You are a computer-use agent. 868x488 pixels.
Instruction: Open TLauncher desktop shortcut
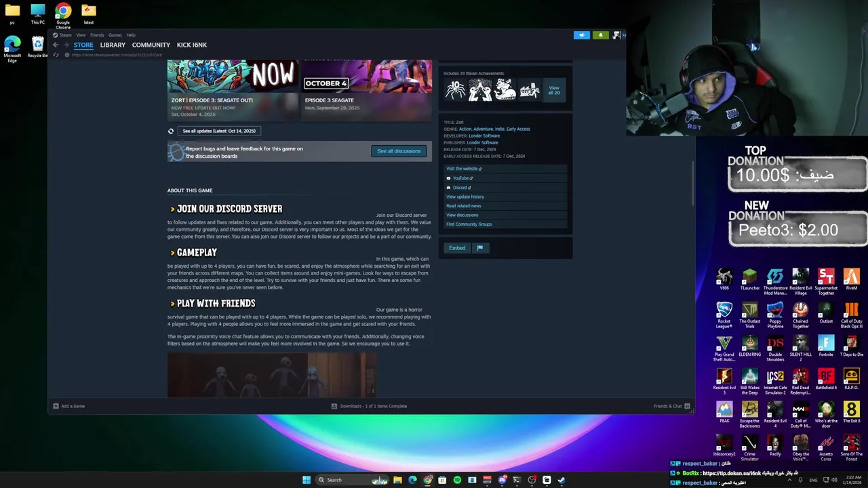point(749,279)
